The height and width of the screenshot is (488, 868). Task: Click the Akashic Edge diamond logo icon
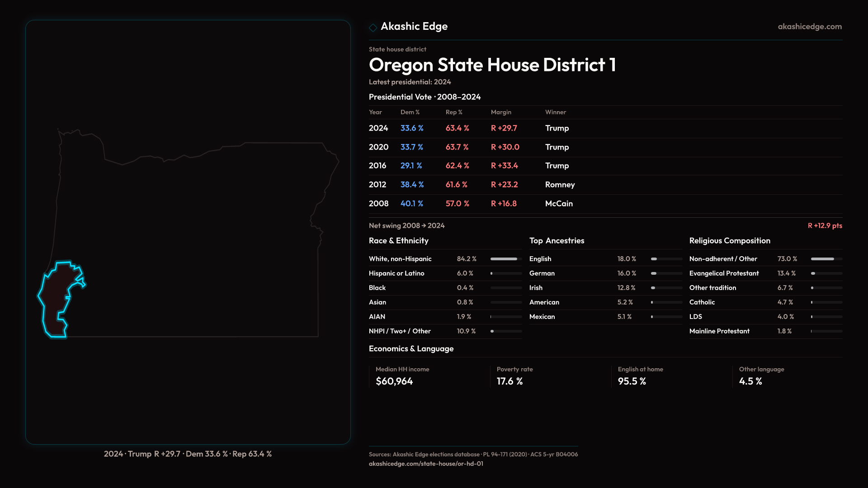pyautogui.click(x=373, y=28)
